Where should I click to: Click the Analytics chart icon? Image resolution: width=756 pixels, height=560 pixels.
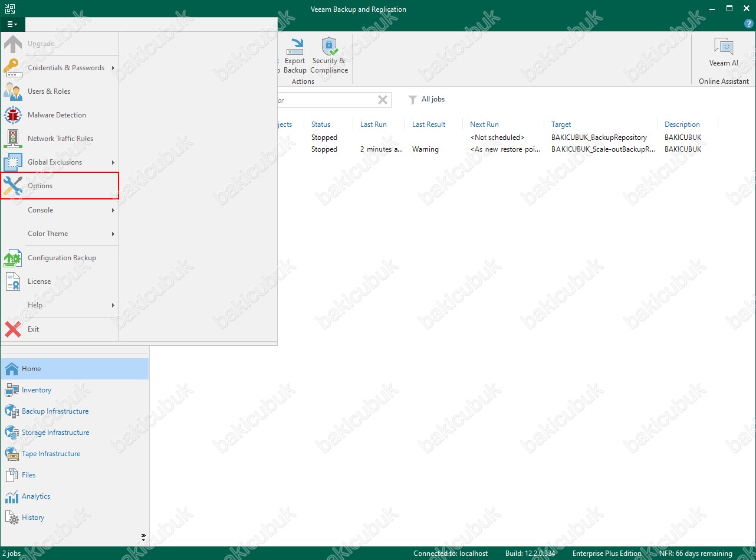(12, 496)
